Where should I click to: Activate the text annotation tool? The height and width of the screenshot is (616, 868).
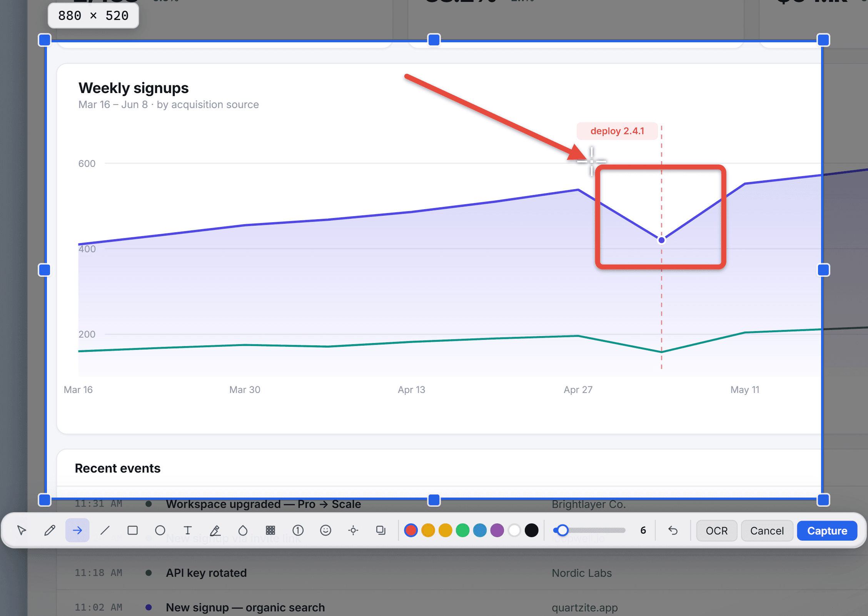(x=188, y=531)
